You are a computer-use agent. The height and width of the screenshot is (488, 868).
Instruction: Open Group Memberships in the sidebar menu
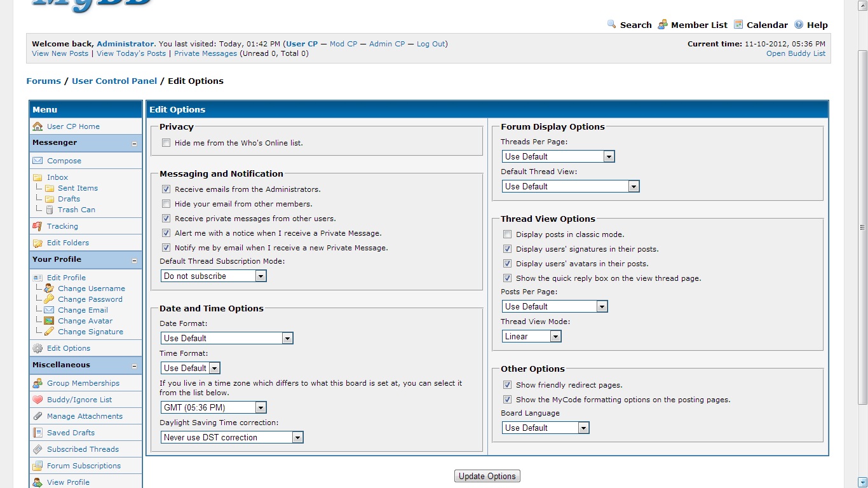(x=83, y=383)
